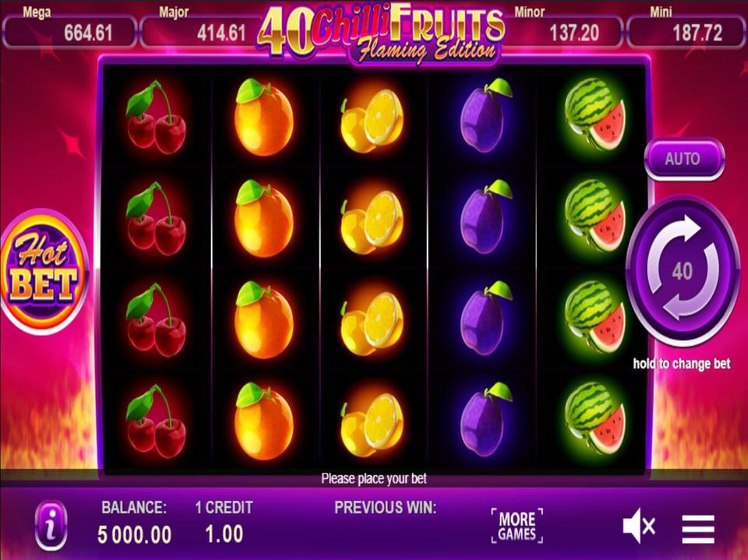Open the game info 'i' icon

pos(51,526)
